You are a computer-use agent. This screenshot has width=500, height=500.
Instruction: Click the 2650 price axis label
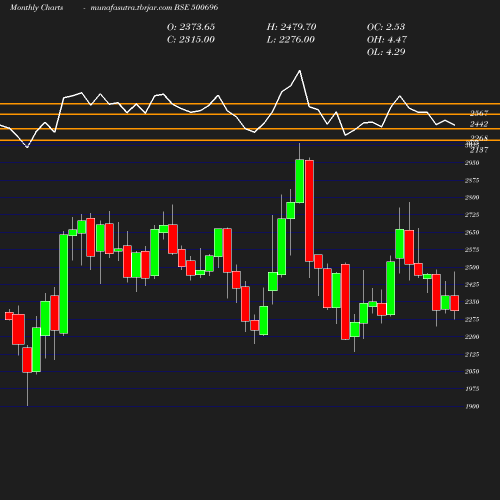pyautogui.click(x=472, y=232)
